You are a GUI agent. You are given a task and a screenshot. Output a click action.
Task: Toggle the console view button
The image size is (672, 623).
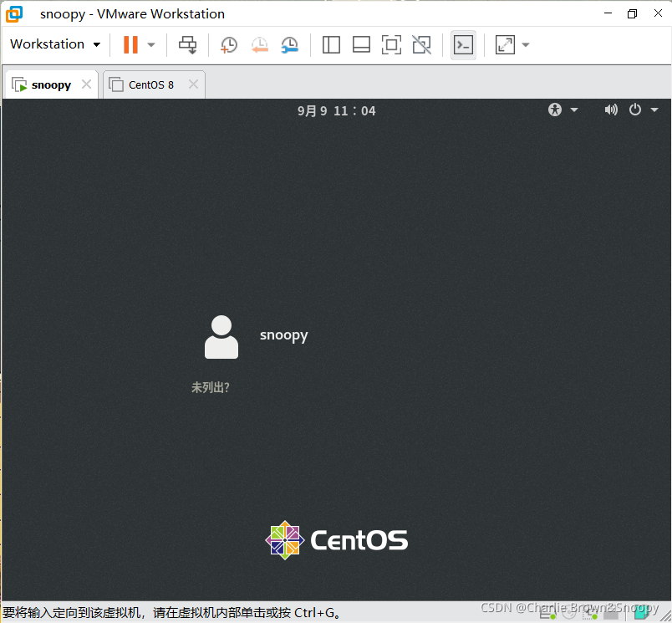(463, 44)
